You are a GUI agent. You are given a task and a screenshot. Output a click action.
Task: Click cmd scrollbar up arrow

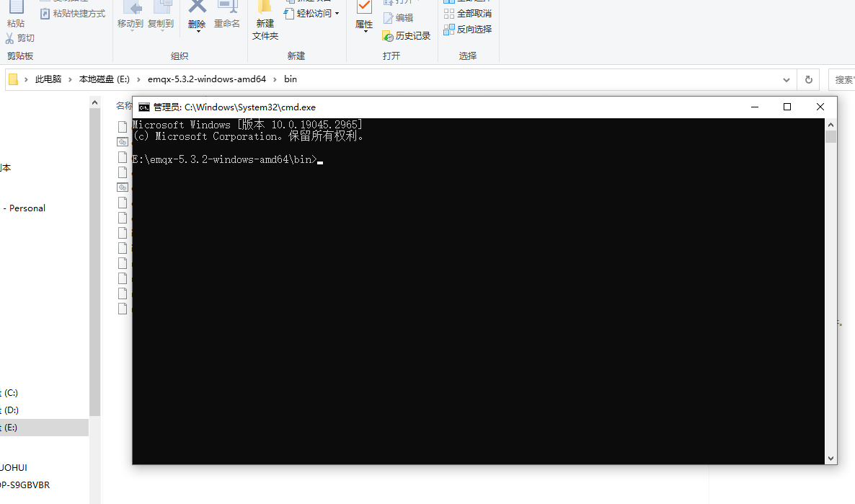pos(831,125)
